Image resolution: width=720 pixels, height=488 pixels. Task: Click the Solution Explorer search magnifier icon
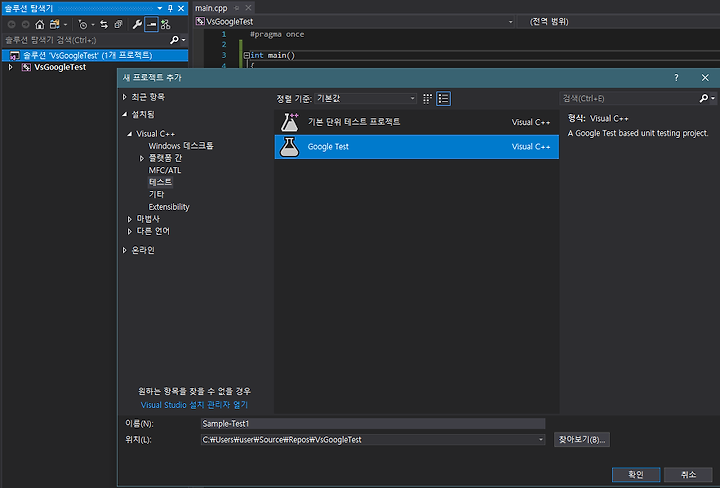coord(174,40)
